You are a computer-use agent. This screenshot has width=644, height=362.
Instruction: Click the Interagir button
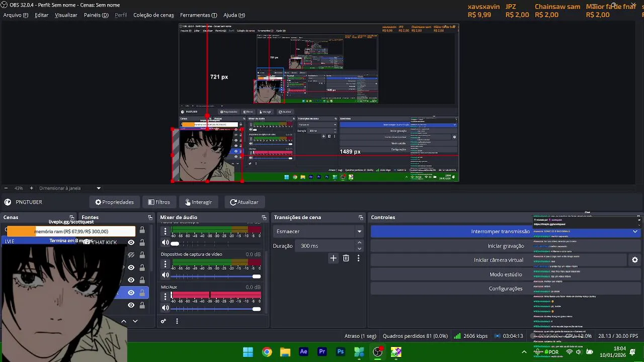(198, 202)
